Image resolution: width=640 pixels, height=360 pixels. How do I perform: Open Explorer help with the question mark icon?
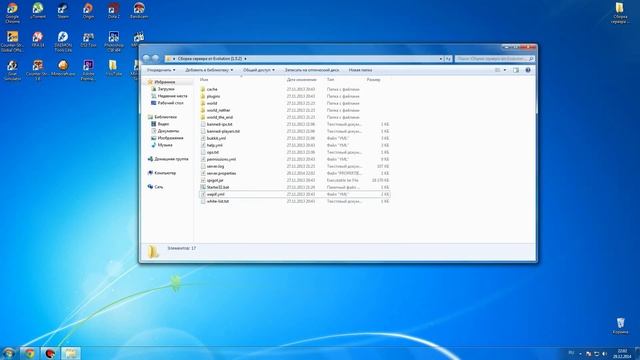(x=528, y=70)
